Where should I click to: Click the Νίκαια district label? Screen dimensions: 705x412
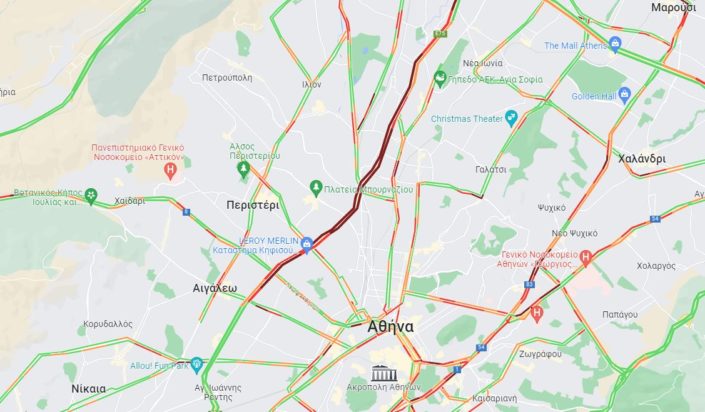[x=89, y=389]
